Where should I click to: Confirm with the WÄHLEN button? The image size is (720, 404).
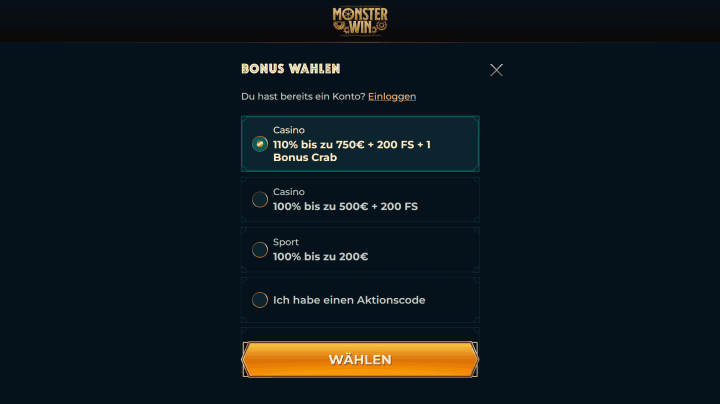coord(360,359)
